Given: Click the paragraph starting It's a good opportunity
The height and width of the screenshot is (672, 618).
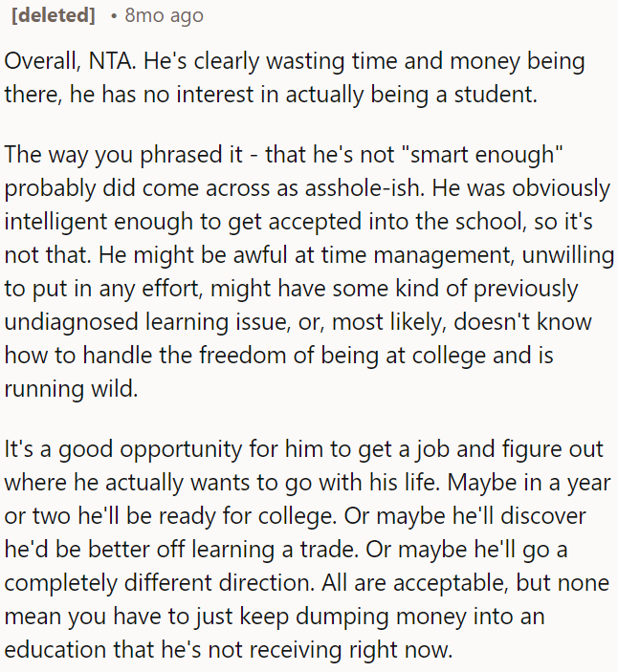Looking at the screenshot, I should coord(306,550).
